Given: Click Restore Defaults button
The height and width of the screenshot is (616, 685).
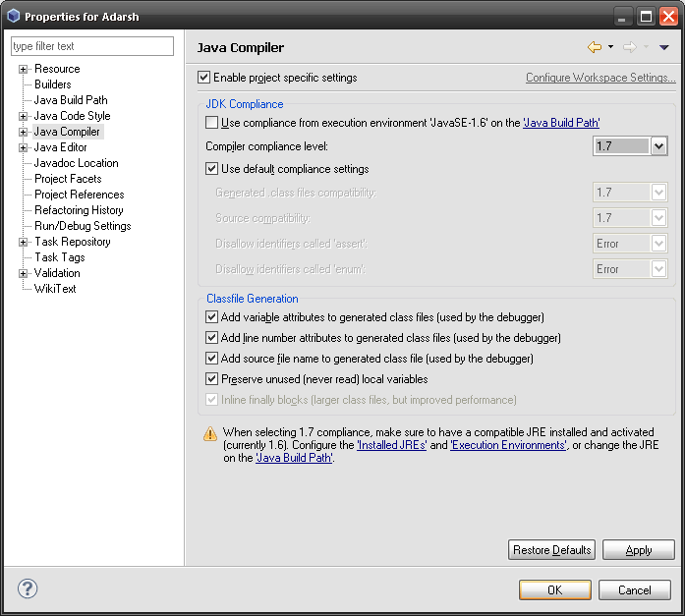Looking at the screenshot, I should [551, 550].
